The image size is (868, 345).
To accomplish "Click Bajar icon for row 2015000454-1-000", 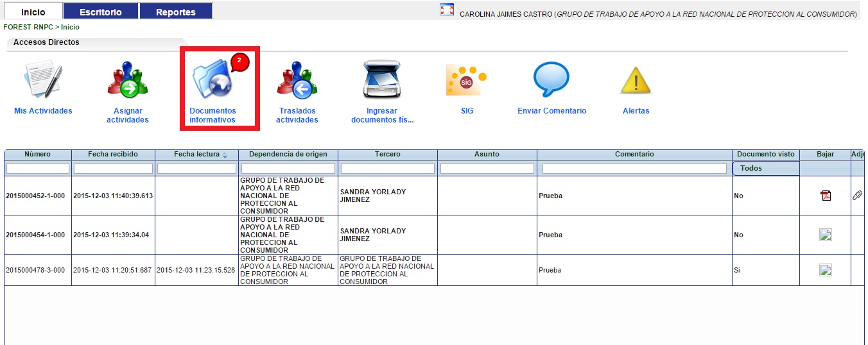I will [826, 235].
